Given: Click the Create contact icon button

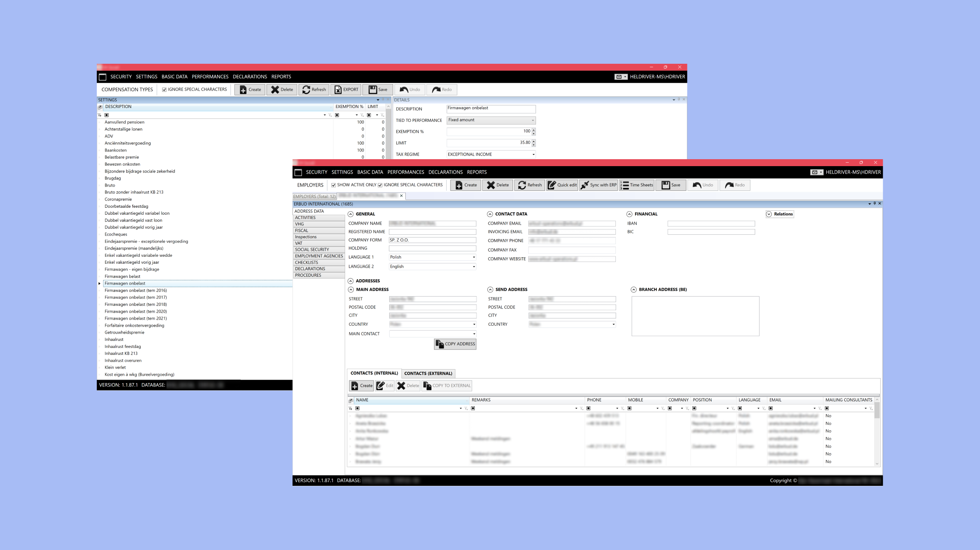Looking at the screenshot, I should pos(362,385).
